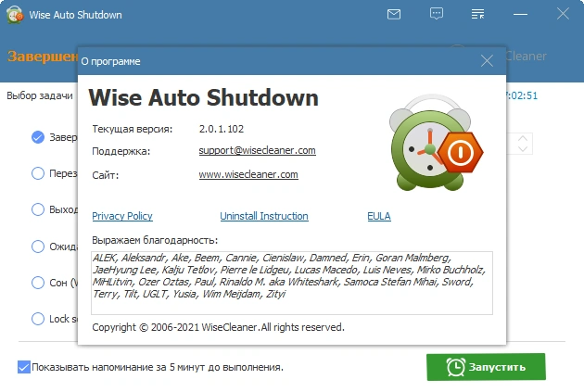
Task: Click the Выражаем благодарность label
Action: 155,240
